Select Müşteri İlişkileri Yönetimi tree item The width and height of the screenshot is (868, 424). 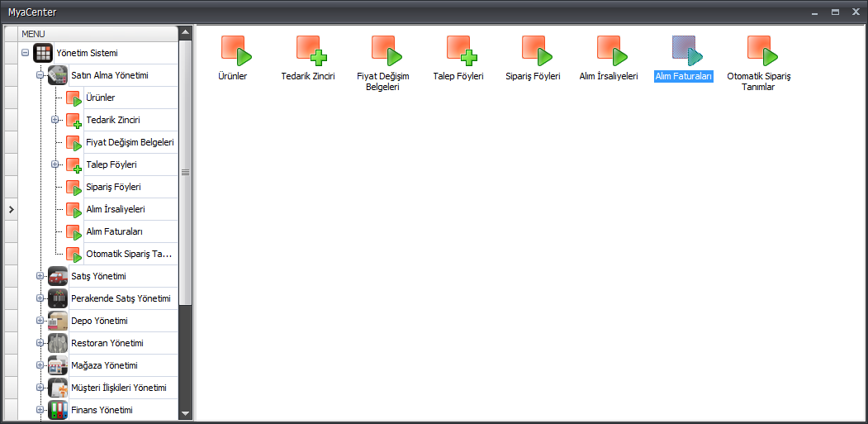tap(119, 388)
